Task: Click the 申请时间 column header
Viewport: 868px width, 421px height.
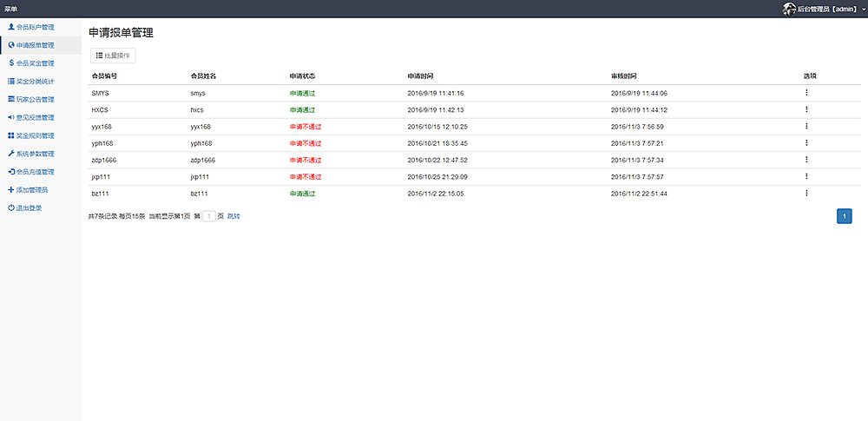Action: [x=420, y=76]
